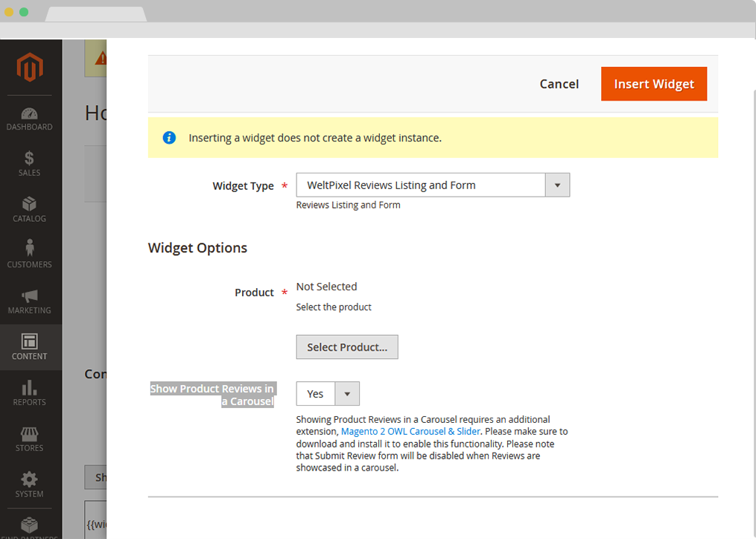Open the Catalog box icon
The width and height of the screenshot is (756, 539).
[30, 204]
